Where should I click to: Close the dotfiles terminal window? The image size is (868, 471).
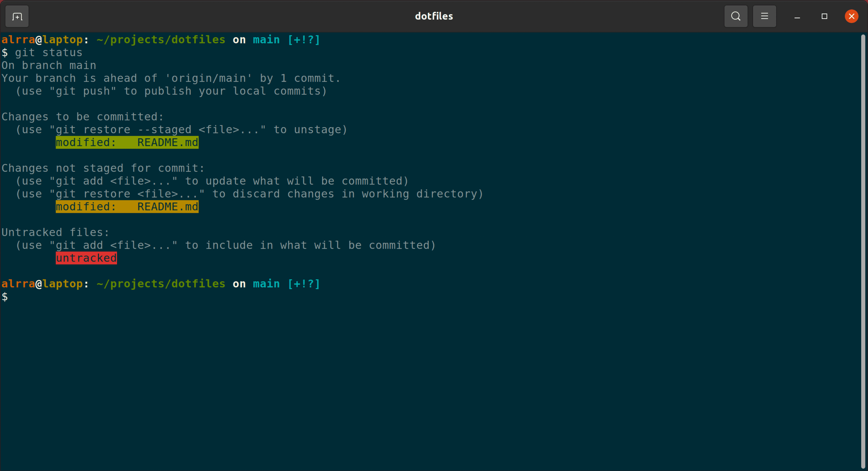point(851,16)
